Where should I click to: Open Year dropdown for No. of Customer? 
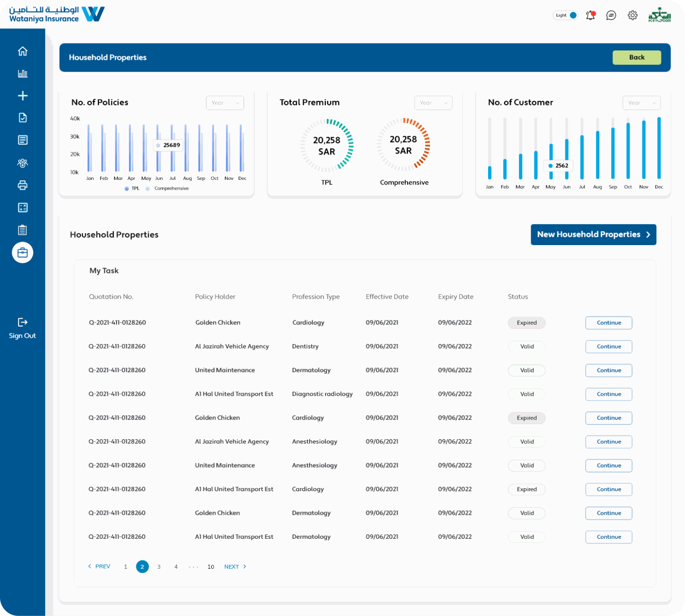pos(642,103)
